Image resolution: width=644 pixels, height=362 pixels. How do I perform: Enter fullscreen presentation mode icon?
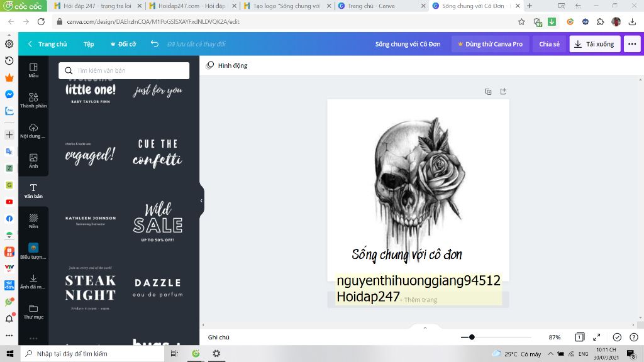(x=597, y=337)
